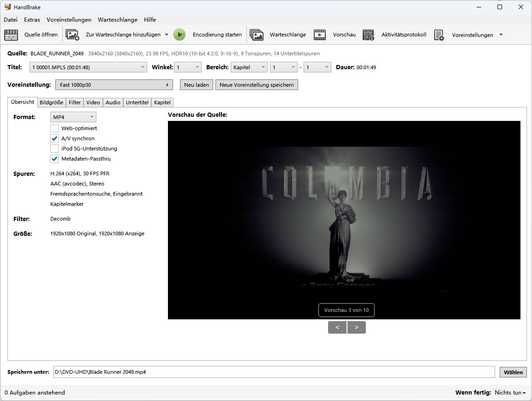Image resolution: width=532 pixels, height=401 pixels.
Task: Click the Wählen button
Action: coord(513,372)
